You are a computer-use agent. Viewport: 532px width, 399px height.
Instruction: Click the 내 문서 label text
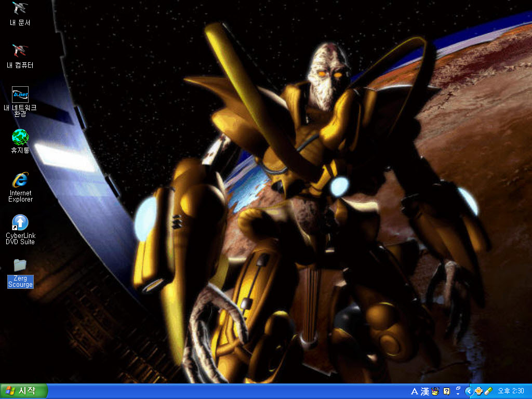pyautogui.click(x=20, y=22)
